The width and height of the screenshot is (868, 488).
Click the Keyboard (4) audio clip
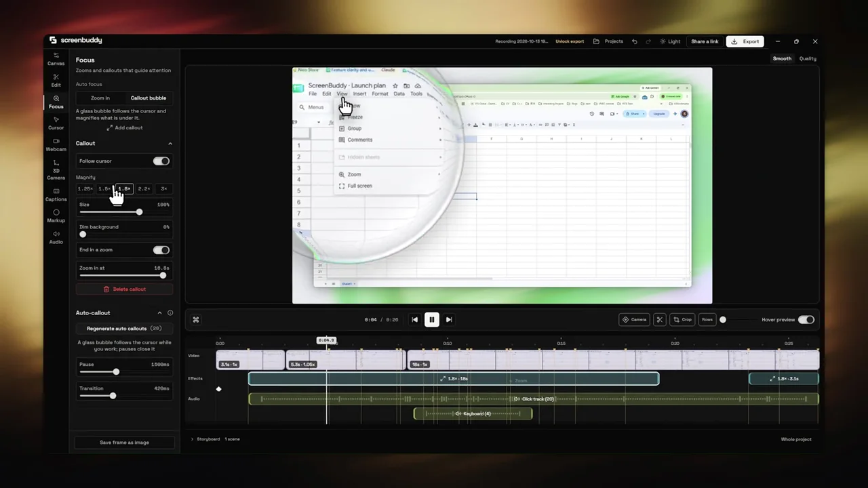click(473, 414)
